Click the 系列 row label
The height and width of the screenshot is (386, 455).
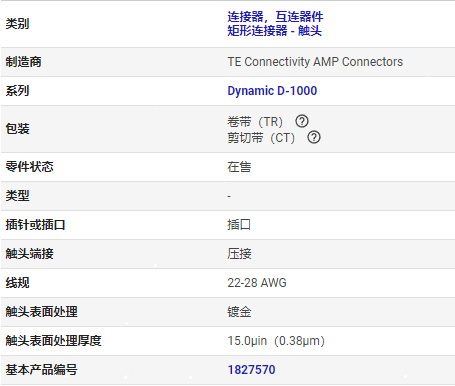tap(17, 91)
